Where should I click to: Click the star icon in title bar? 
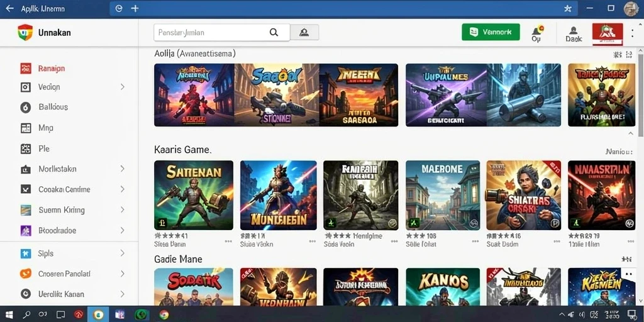568,8
